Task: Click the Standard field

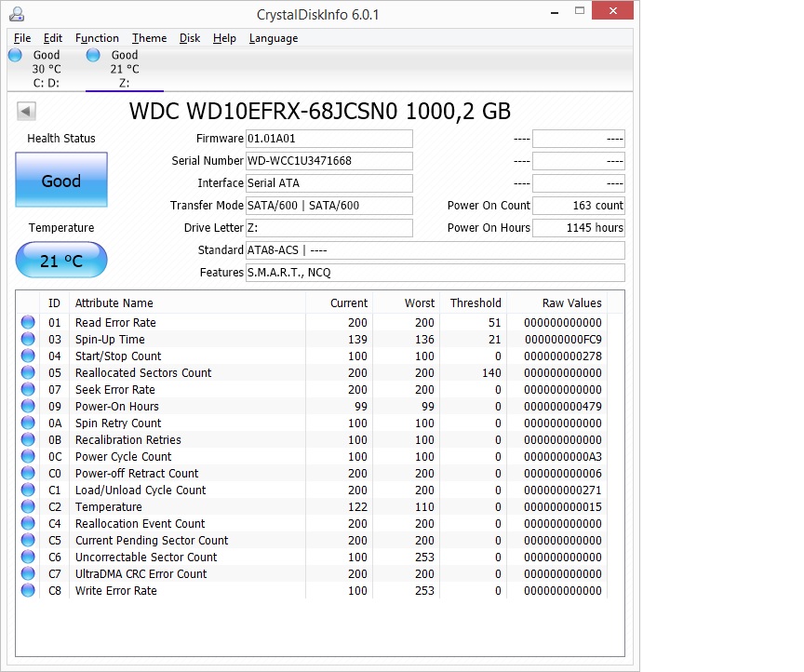Action: [435, 249]
